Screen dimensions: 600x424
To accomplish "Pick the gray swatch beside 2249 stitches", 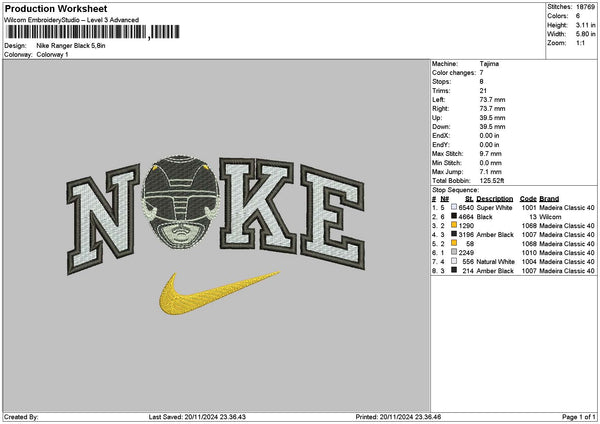I will pos(454,252).
